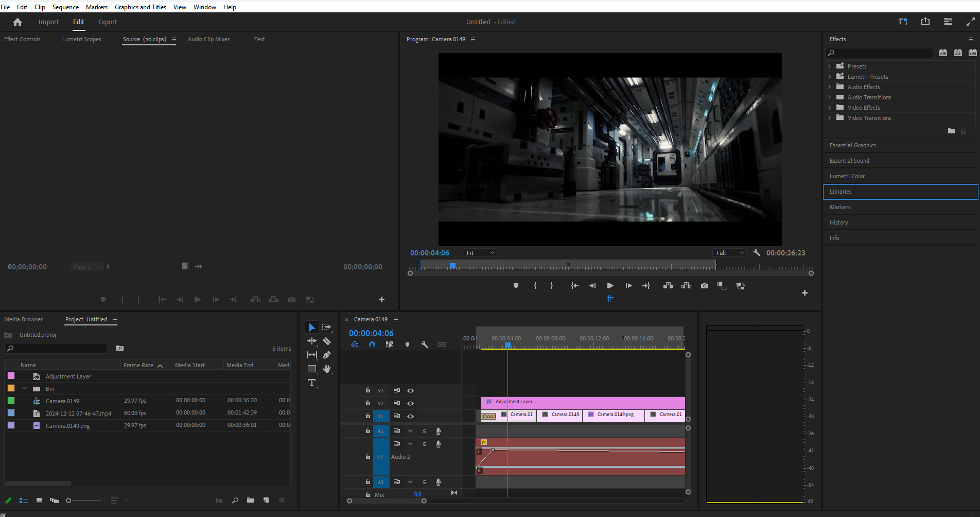Select the Ripple Edit tool
980x517 pixels.
tap(312, 341)
